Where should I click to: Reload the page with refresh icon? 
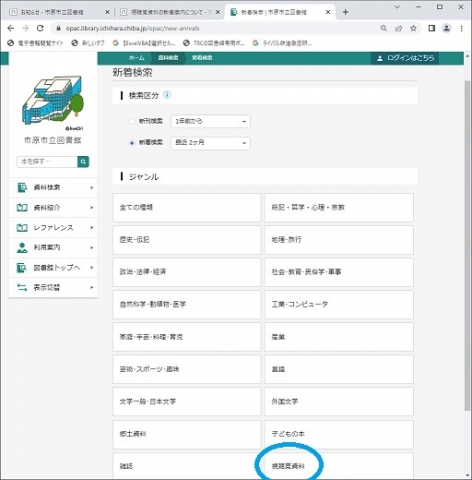[40, 28]
